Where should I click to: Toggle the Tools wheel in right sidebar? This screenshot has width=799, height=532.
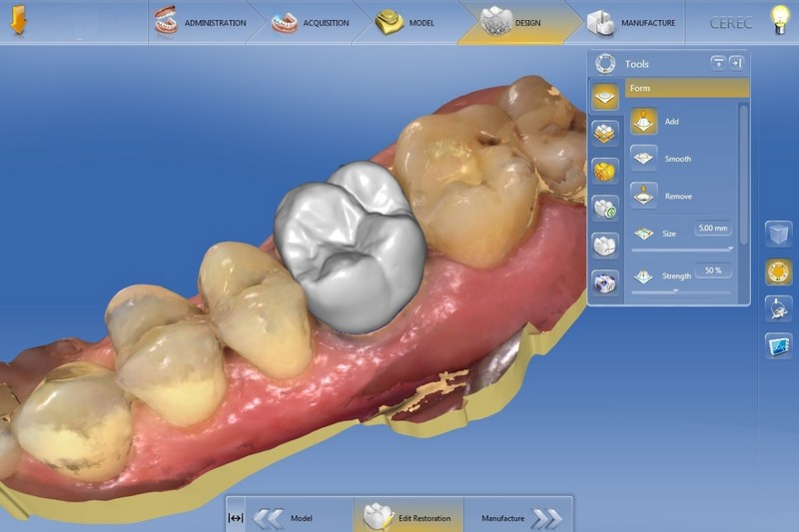pyautogui.click(x=778, y=271)
